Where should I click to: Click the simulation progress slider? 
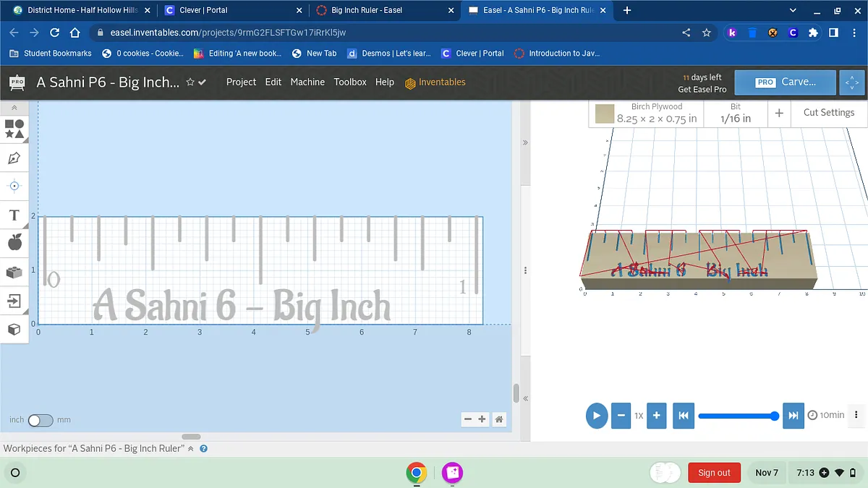pyautogui.click(x=738, y=416)
